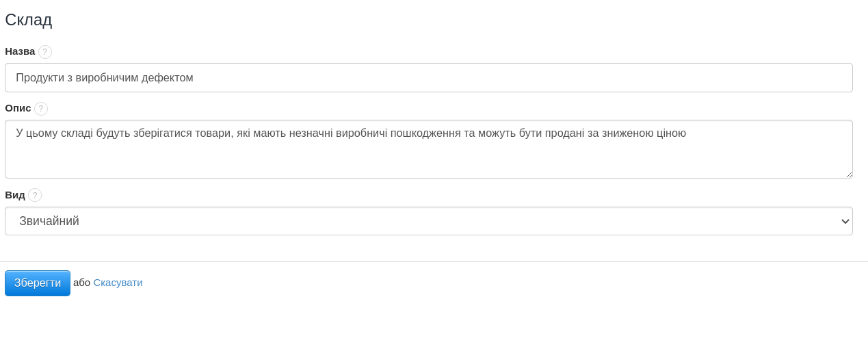Viewport: 868px width, 338px height.
Task: Click the empty bottom area of Опис textarea
Action: 410,163
